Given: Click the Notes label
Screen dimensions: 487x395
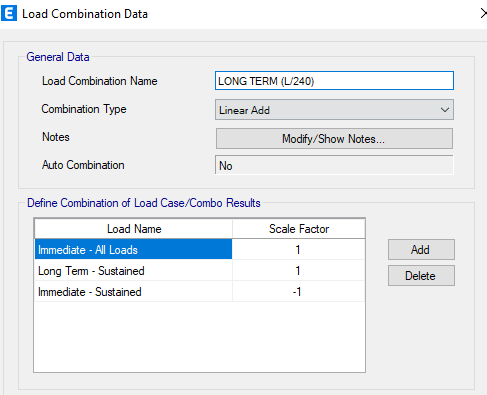Looking at the screenshot, I should [56, 137].
